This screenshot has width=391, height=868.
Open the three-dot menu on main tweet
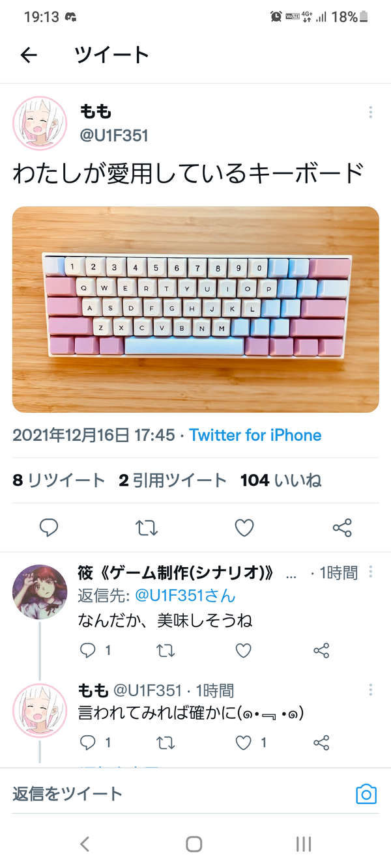click(370, 112)
